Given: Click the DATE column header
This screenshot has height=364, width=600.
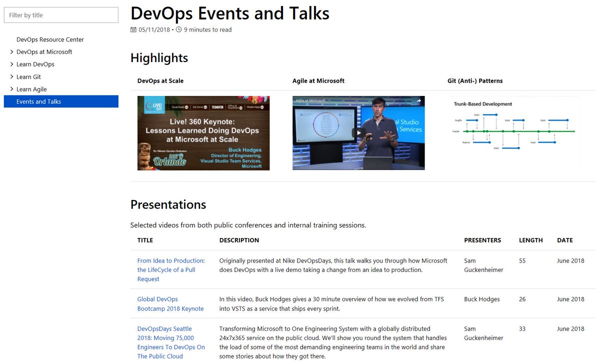Looking at the screenshot, I should (x=565, y=240).
